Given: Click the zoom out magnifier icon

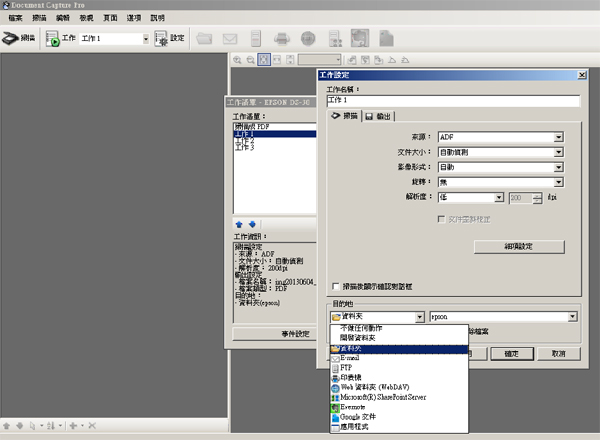Looking at the screenshot, I should pyautogui.click(x=251, y=60).
